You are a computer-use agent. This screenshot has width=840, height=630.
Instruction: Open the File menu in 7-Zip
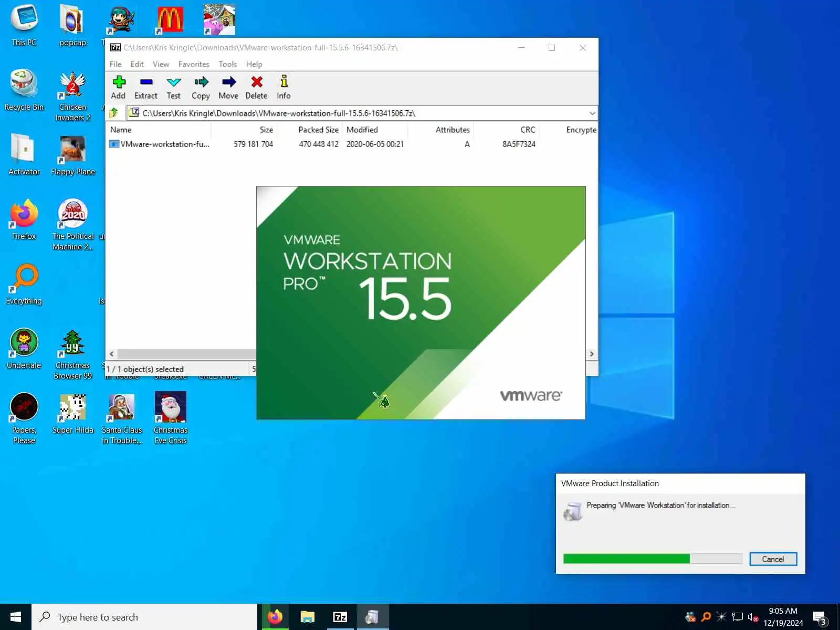click(115, 64)
